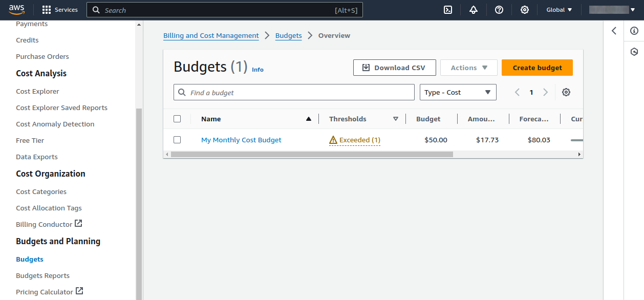Switch to the Cost Explorer section
Screen dimensions: 644x300
tap(37, 91)
